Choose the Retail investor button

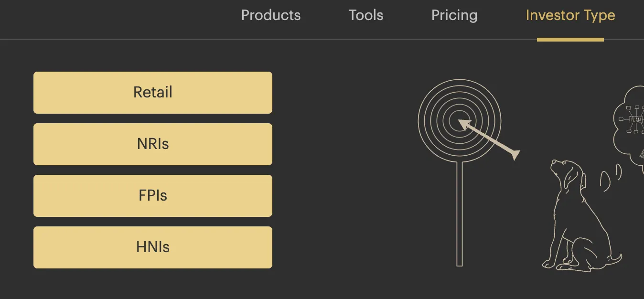(x=153, y=93)
